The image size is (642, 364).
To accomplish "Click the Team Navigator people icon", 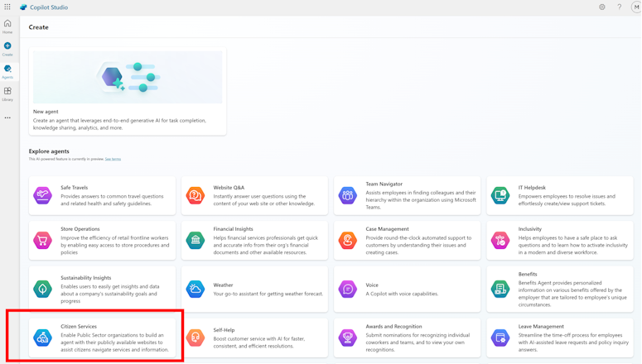I will click(x=348, y=195).
